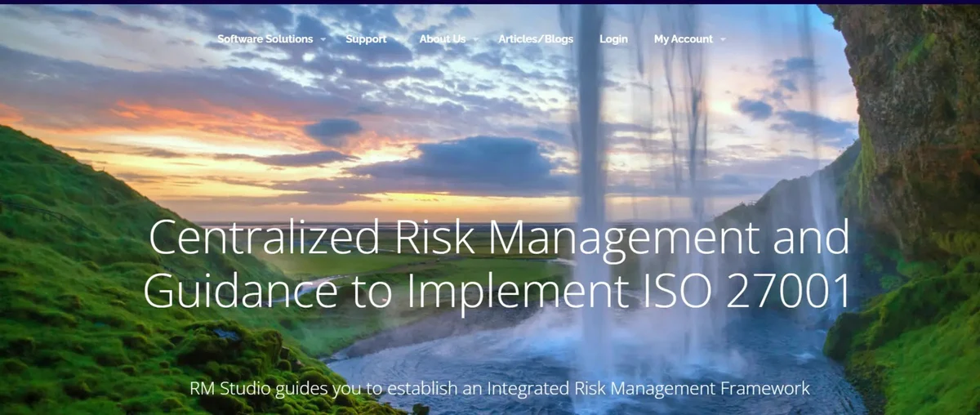This screenshot has height=415, width=980.
Task: Open the Software Solutions menu
Action: coord(265,39)
